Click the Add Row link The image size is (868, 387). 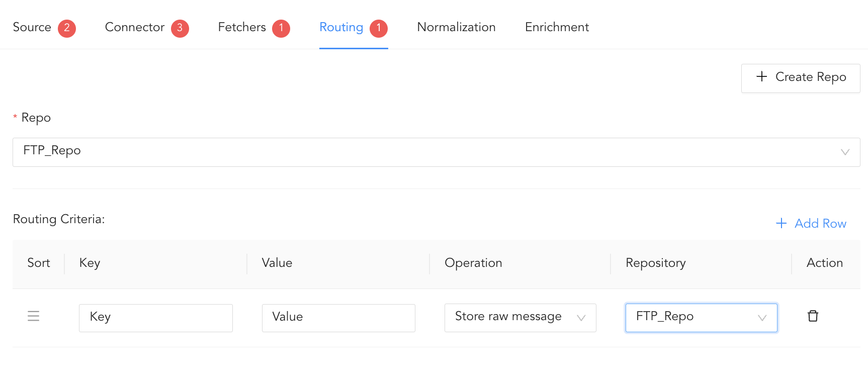click(811, 223)
